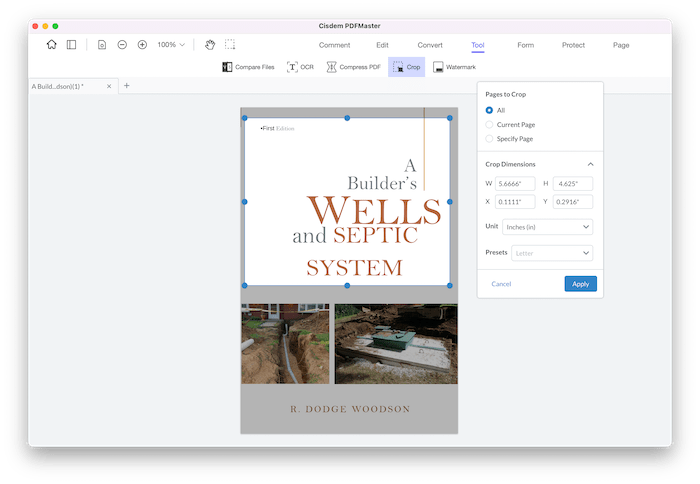Click the R. DODGE WOODSON author text

[350, 409]
